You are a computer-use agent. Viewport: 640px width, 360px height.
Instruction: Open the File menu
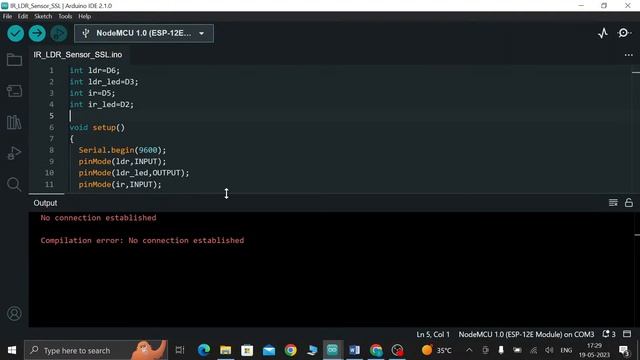[x=7, y=16]
